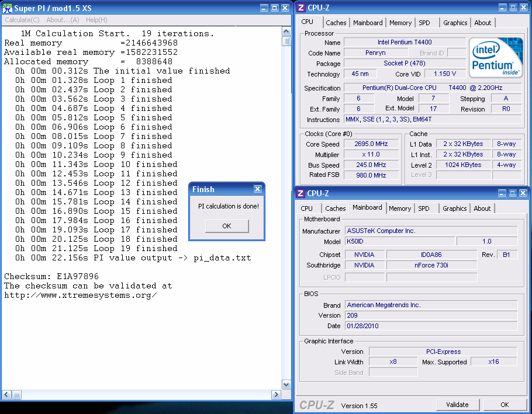Click the Core Speed value 2695.0 MHz
This screenshot has width=532, height=414.
click(371, 144)
